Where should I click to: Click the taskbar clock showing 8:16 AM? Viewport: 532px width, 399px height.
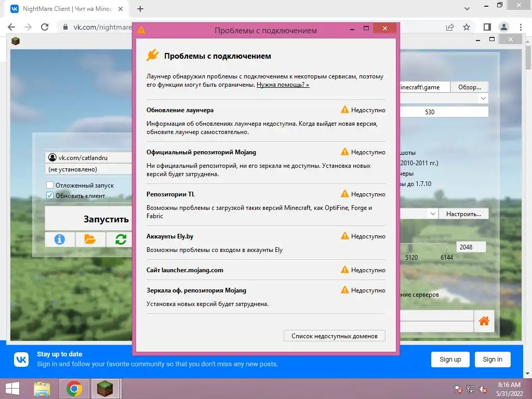(509, 389)
